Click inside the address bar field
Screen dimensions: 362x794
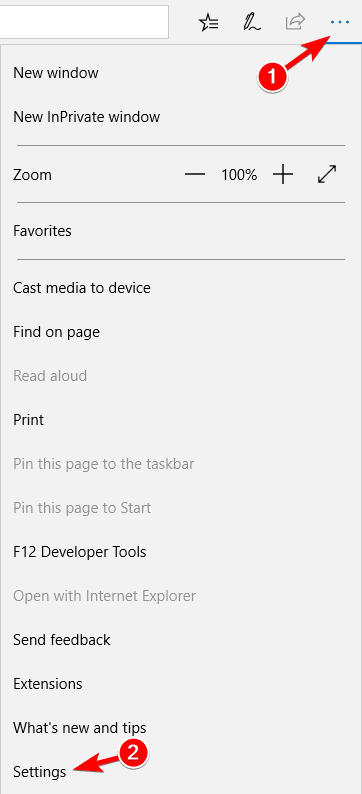[84, 22]
